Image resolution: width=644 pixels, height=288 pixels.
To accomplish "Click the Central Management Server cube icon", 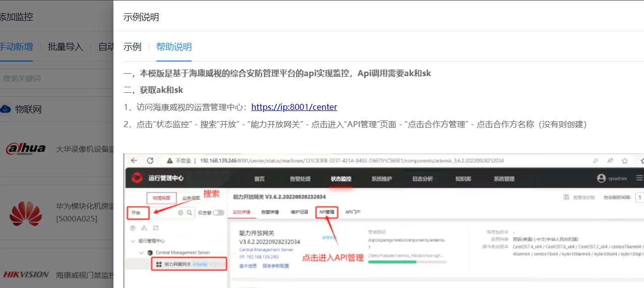I will 150,252.
